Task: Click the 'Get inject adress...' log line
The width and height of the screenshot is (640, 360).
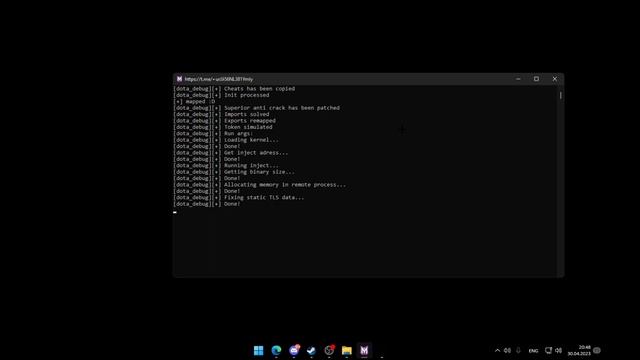Action: (231, 153)
